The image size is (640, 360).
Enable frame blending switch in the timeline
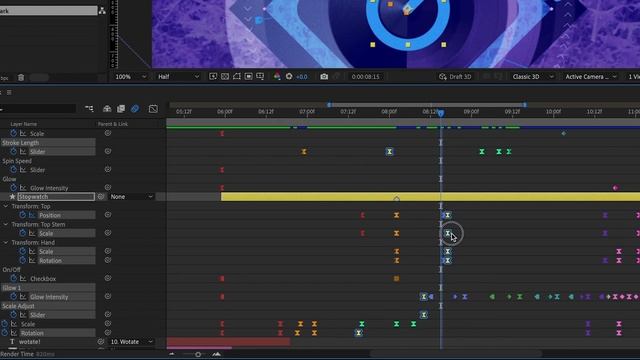pyautogui.click(x=121, y=109)
